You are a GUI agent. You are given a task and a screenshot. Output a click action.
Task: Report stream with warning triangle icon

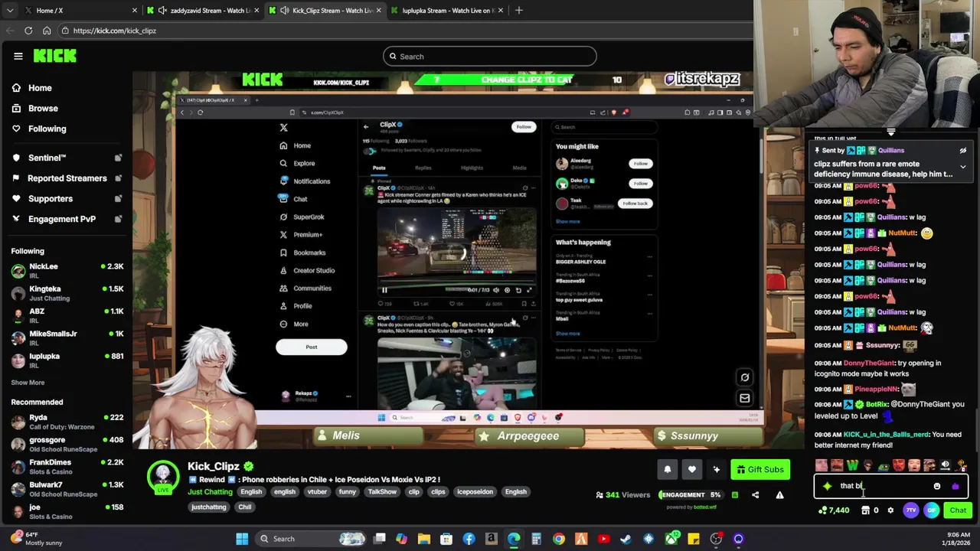tap(779, 495)
